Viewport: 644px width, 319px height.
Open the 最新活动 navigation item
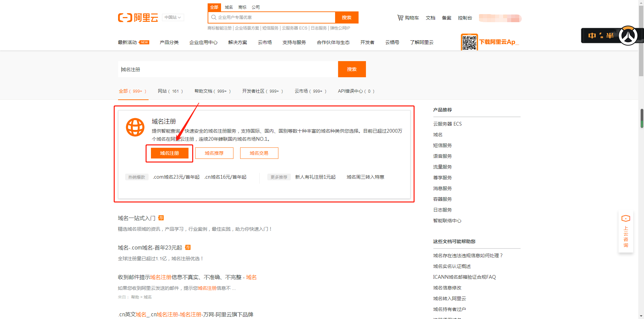coord(127,42)
